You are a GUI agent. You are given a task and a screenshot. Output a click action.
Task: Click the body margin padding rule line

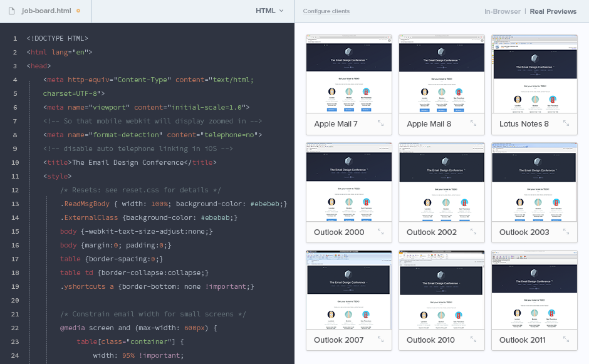point(116,246)
